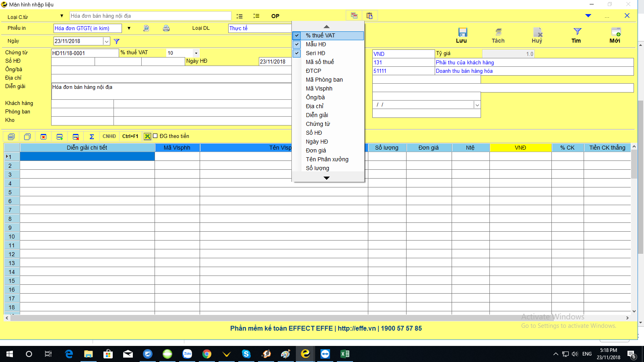Viewport: 644px width, 362px height.
Task: Open Excel from the taskbar
Action: [x=345, y=354]
